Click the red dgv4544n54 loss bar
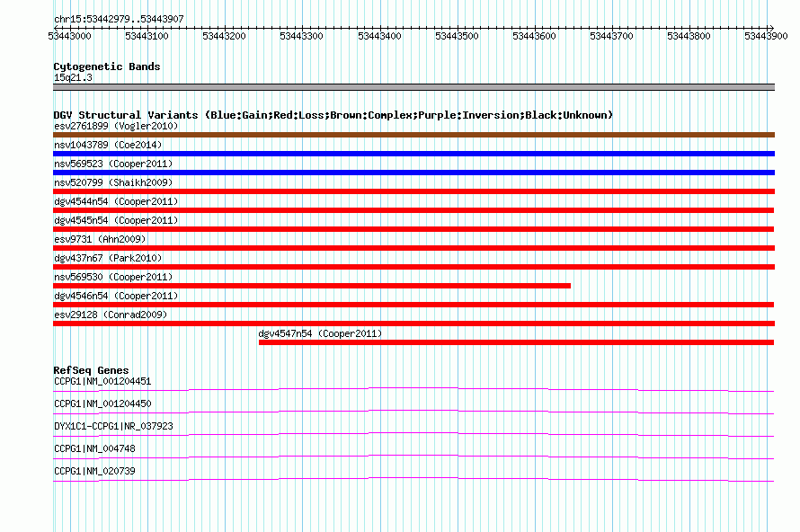The width and height of the screenshot is (800, 532). tap(413, 210)
